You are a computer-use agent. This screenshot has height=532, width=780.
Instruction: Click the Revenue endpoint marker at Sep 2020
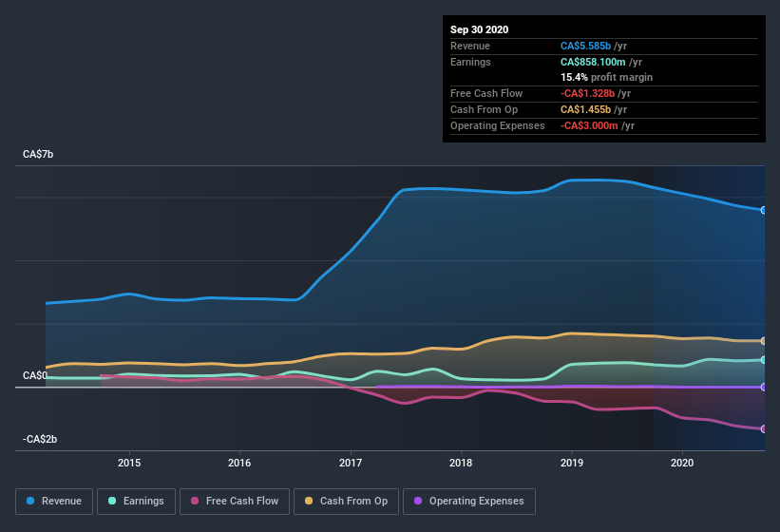pos(764,210)
